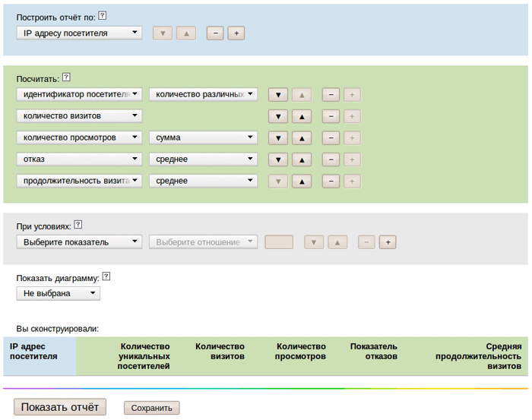Click plus in количество просмотров row

pos(352,138)
